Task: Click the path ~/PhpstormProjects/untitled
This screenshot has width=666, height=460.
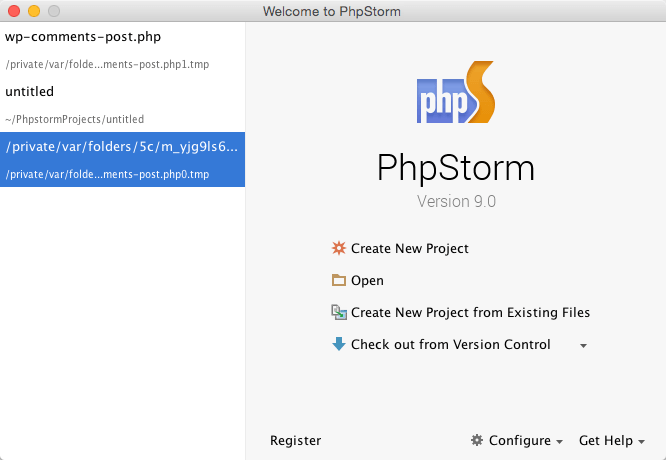Action: (x=74, y=119)
